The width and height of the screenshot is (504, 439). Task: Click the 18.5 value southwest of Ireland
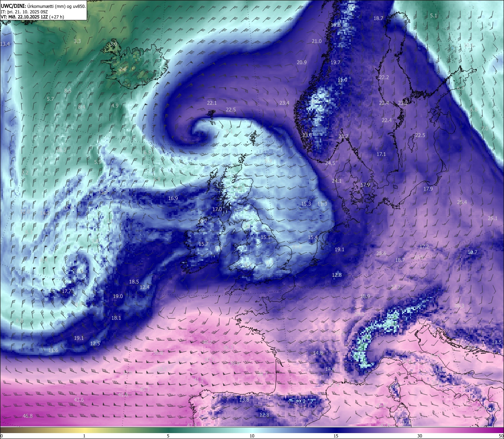click(134, 282)
